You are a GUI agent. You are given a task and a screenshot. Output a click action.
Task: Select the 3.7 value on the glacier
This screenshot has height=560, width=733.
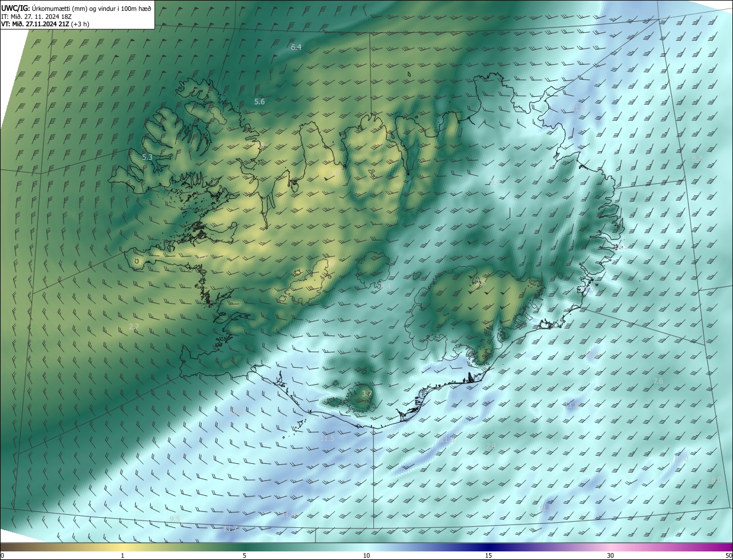click(367, 394)
